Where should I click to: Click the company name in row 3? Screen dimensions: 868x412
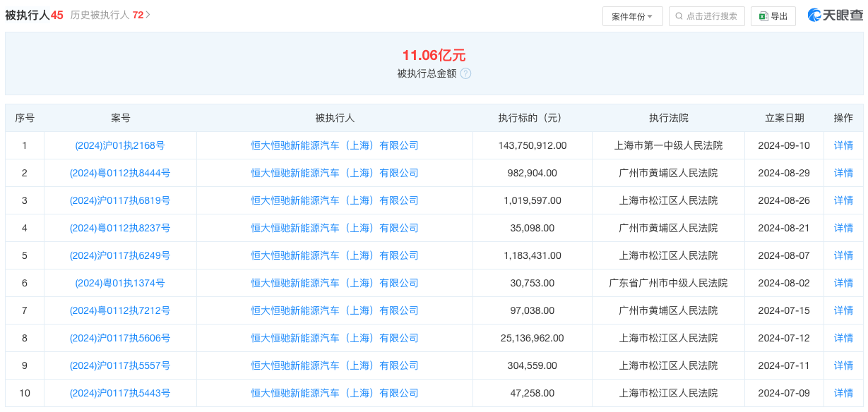335,200
